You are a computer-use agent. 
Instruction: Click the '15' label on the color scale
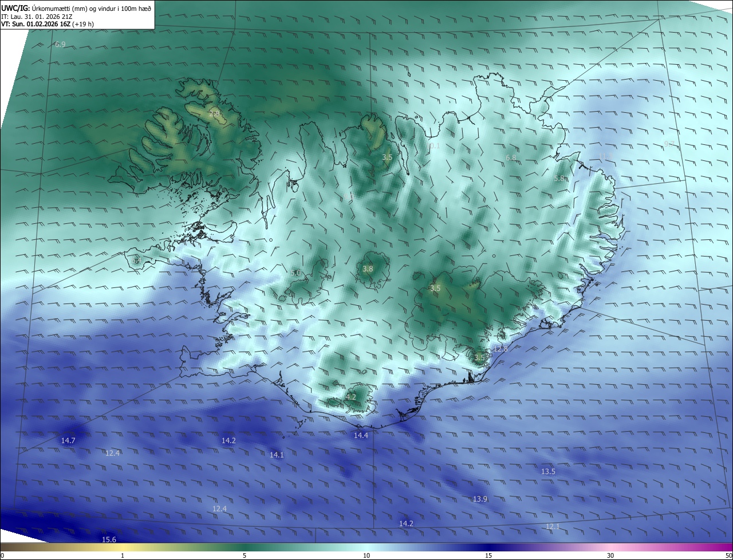coord(488,555)
